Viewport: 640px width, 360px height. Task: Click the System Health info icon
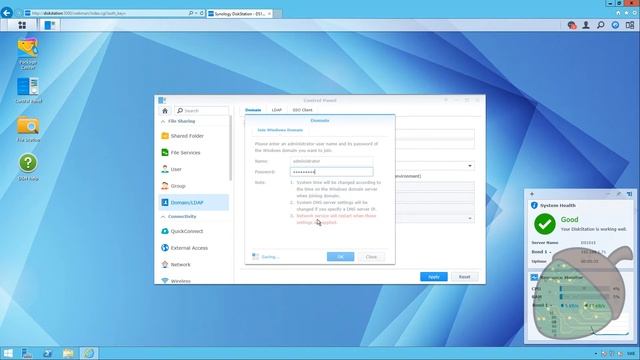[x=534, y=205]
